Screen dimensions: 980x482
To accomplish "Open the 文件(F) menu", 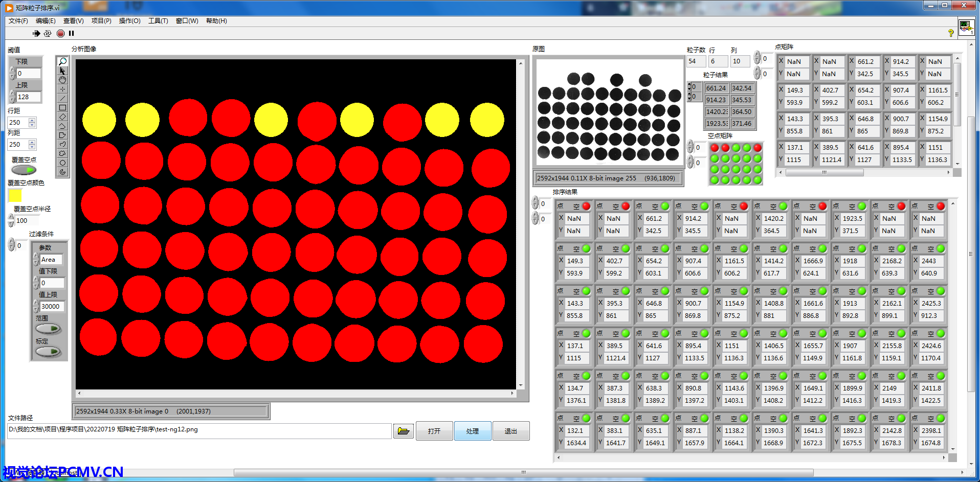I will (18, 21).
